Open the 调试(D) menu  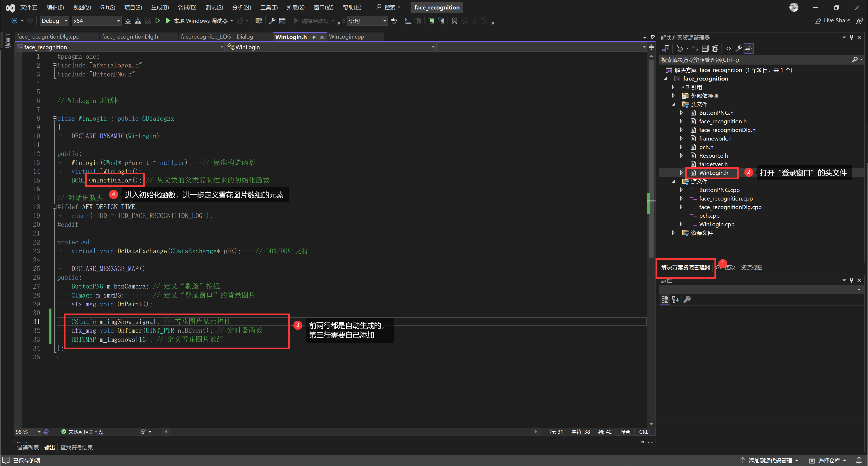187,7
